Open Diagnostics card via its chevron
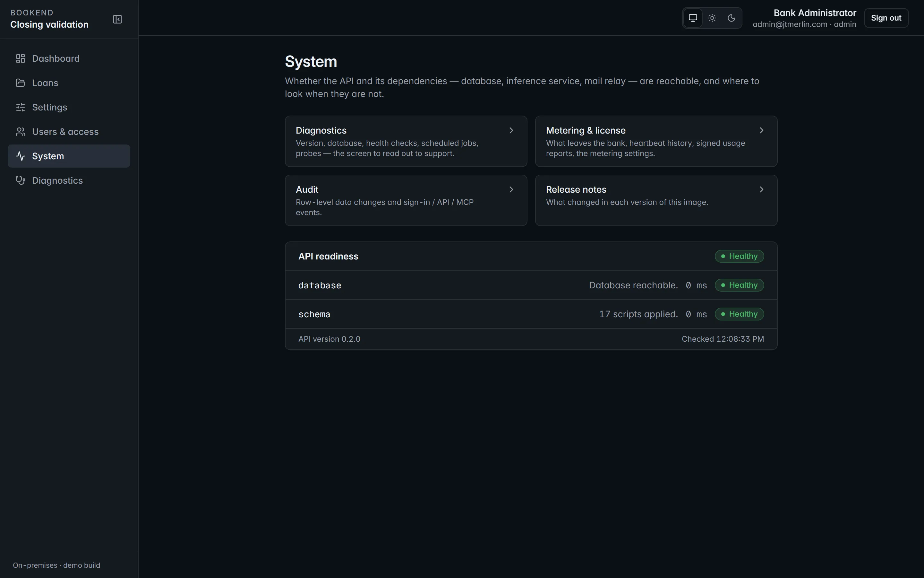 pos(511,130)
